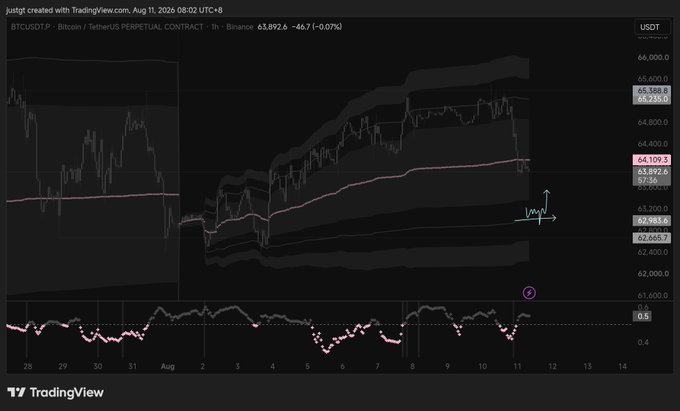Click the date 4 on time axis
Screen dimensions: 680x411
pos(272,366)
